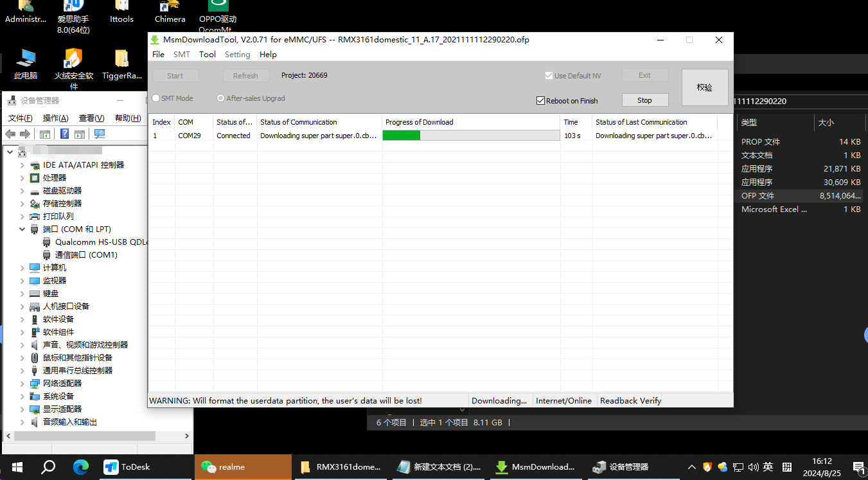The width and height of the screenshot is (868, 480).
Task: Toggle the Reboot on Finish checkbox
Action: pyautogui.click(x=540, y=100)
